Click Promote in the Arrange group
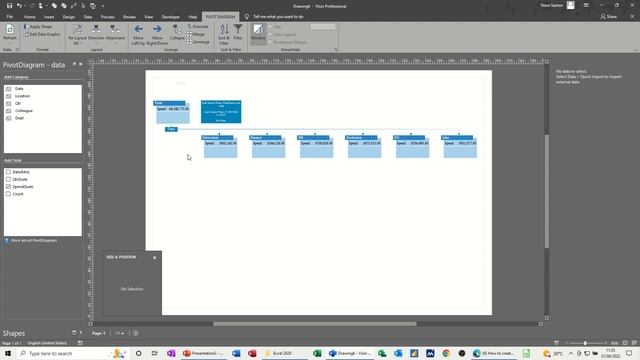The width and height of the screenshot is (640, 360). [198, 27]
